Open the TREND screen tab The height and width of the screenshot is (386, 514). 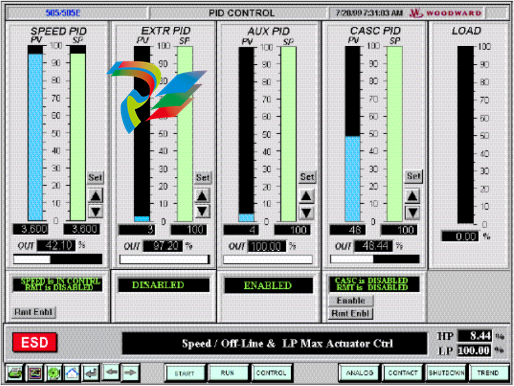(488, 373)
